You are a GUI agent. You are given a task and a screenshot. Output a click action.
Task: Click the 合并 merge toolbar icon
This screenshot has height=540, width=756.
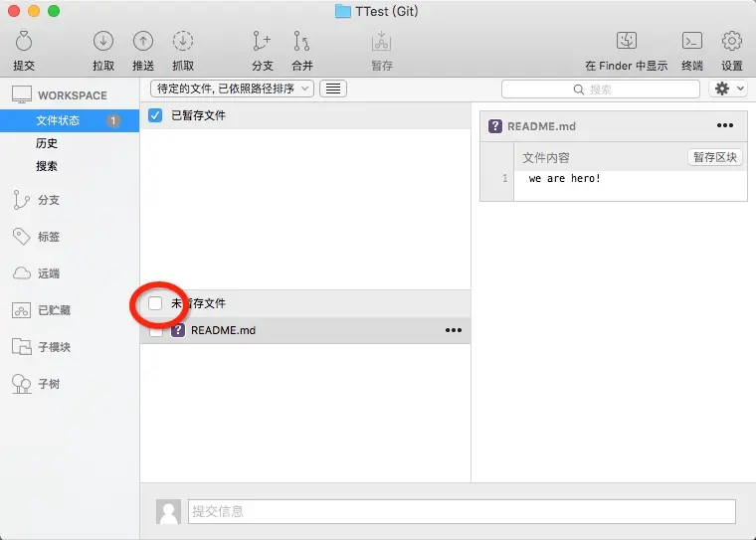301,42
